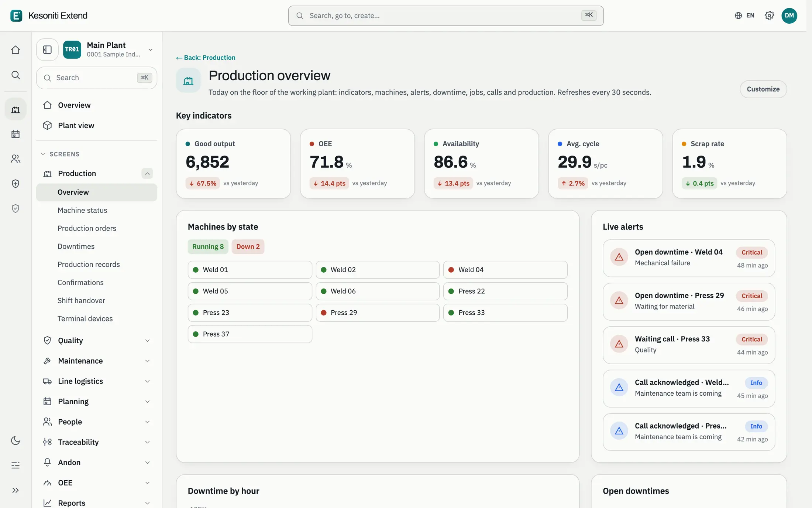Expand the Quality section

point(97,340)
